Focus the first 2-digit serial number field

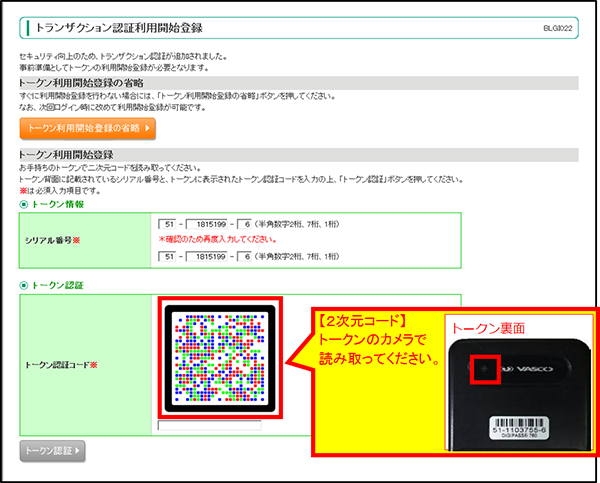pyautogui.click(x=167, y=225)
